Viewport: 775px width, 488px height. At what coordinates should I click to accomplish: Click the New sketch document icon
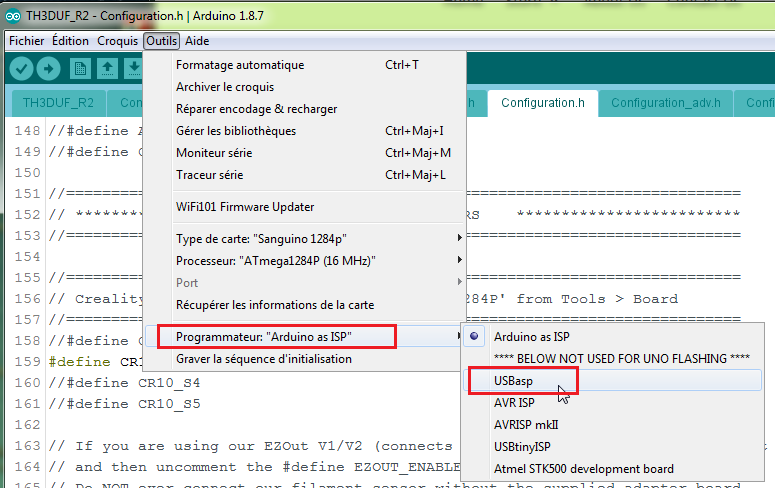click(x=80, y=68)
